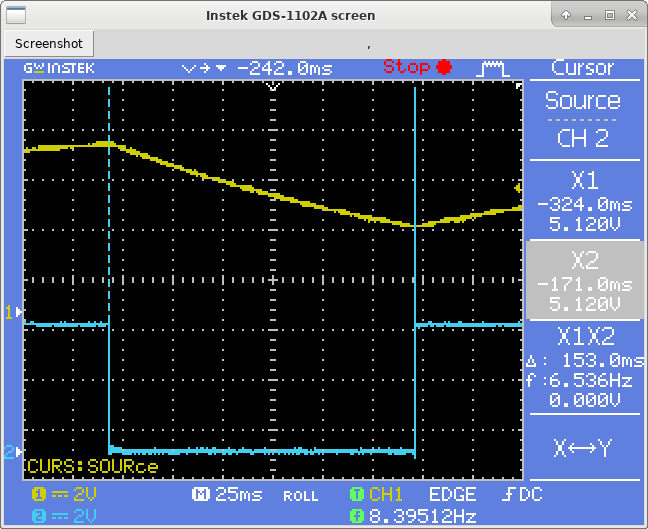648x529 pixels.
Task: Select the X1 cursor at -324.0ms
Action: coord(582,199)
